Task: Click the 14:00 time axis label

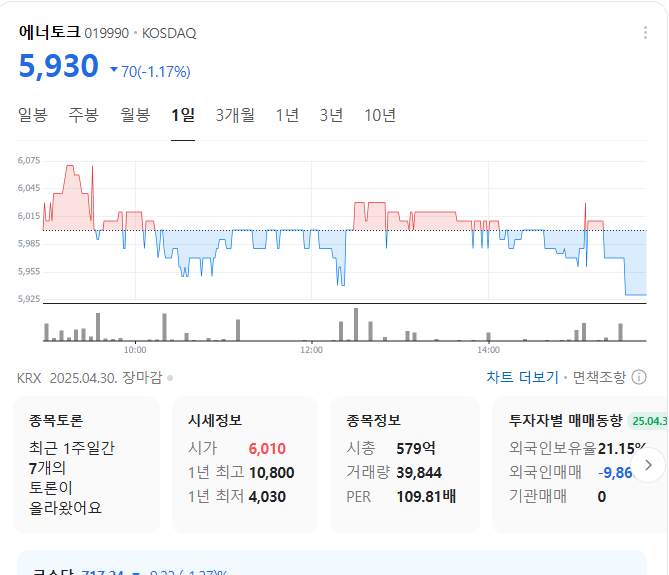Action: [488, 350]
